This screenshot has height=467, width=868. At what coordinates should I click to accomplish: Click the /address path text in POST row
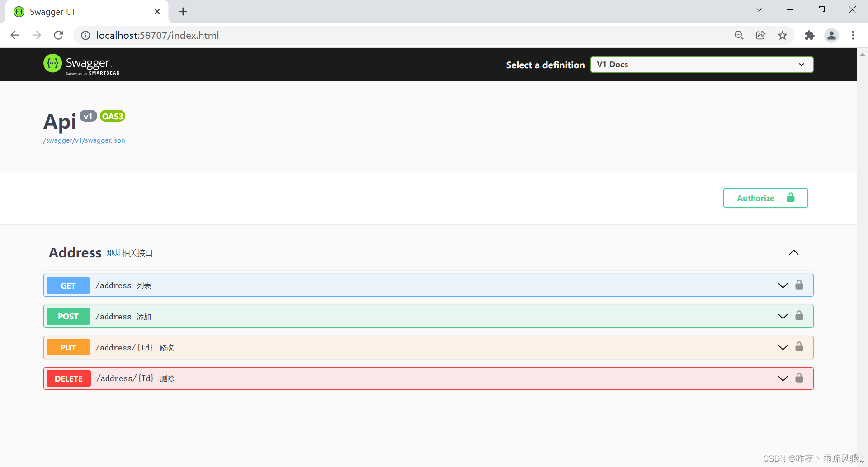click(x=113, y=317)
